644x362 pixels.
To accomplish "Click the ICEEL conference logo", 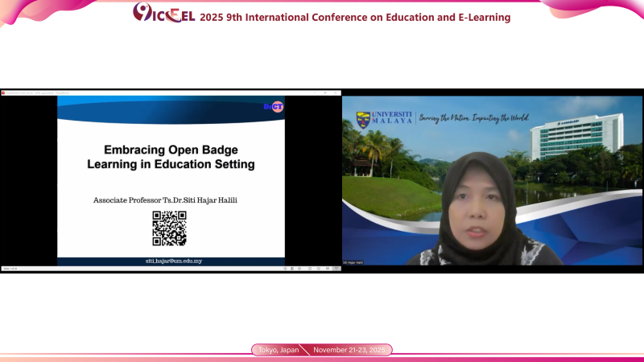I will pyautogui.click(x=163, y=14).
